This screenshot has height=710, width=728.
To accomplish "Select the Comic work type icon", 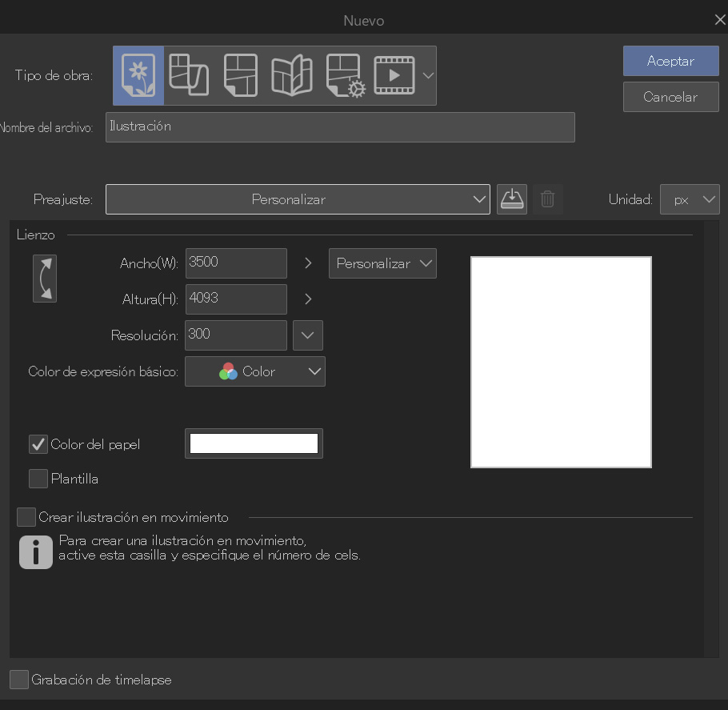I will point(241,76).
